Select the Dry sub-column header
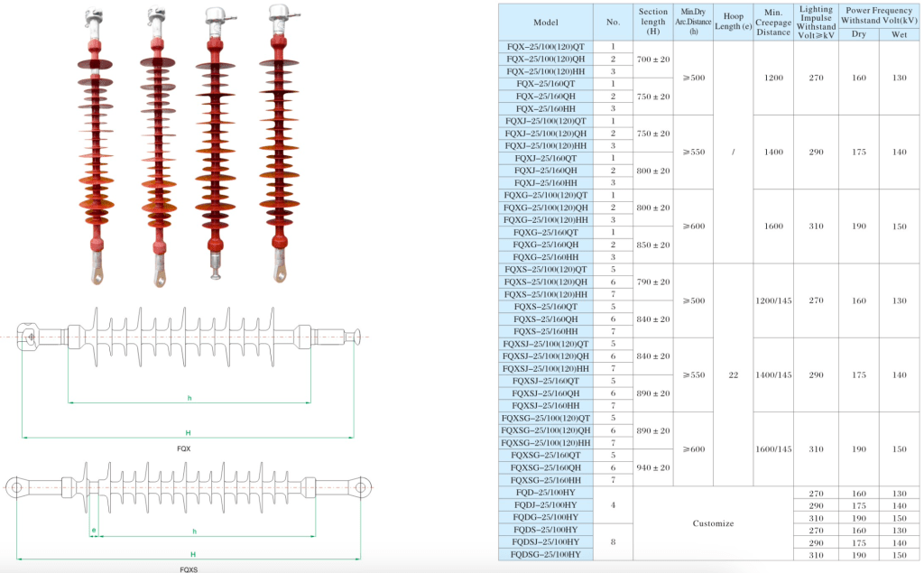Viewport: 924px width, 573px height. coord(858,34)
